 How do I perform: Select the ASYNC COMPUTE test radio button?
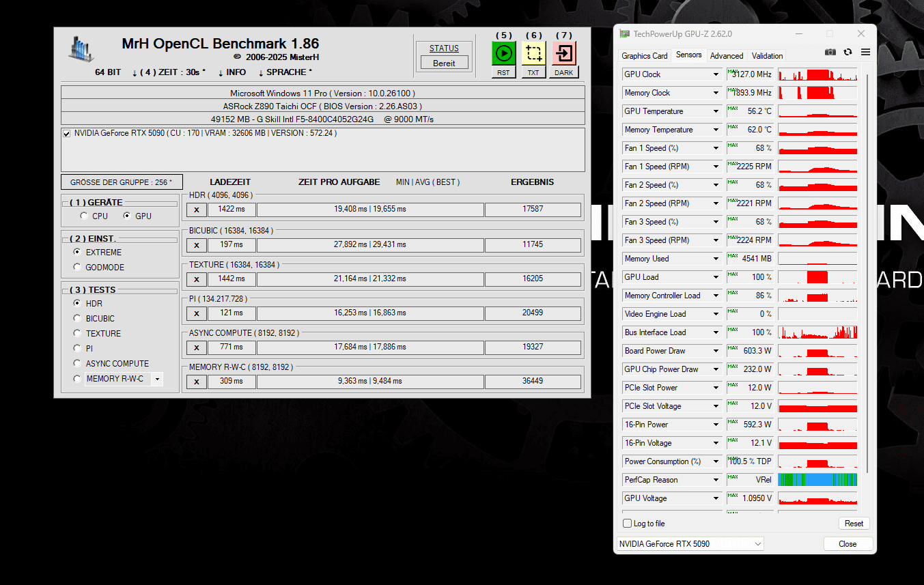(x=77, y=364)
